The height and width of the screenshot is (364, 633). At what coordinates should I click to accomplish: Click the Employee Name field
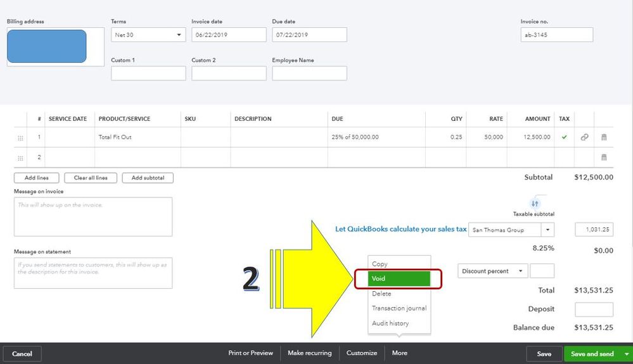coord(309,73)
